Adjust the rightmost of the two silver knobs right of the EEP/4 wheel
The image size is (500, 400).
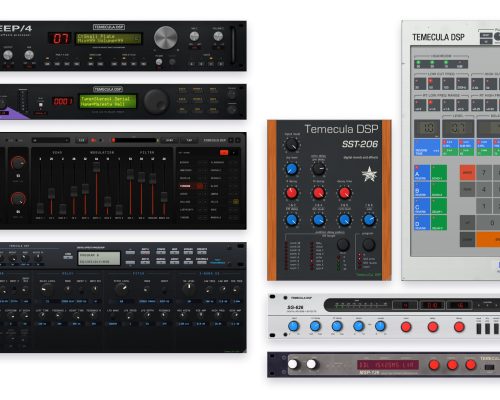(218, 36)
